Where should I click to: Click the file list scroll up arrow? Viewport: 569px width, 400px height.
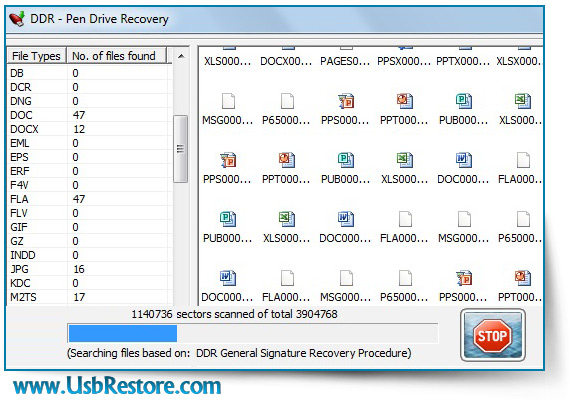click(x=181, y=56)
